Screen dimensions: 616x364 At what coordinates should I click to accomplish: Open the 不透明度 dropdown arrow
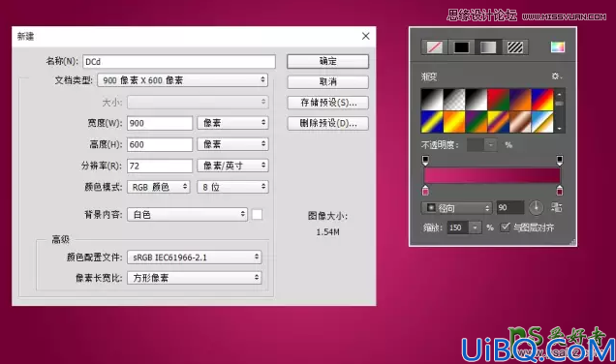click(491, 145)
